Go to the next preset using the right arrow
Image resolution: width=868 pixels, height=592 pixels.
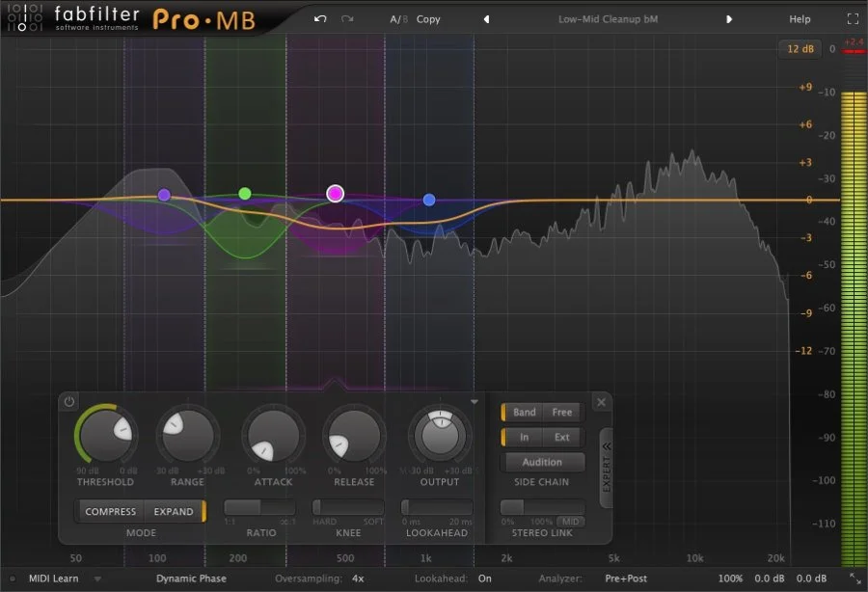tap(731, 18)
